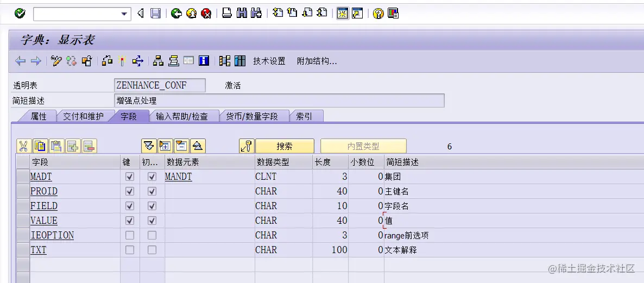
Task: Display the object list hierarchy icon
Action: (158, 61)
